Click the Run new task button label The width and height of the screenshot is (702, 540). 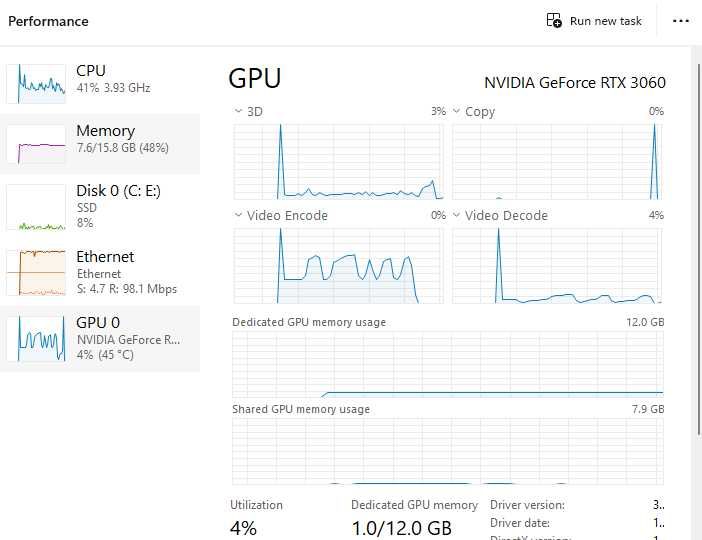point(606,21)
